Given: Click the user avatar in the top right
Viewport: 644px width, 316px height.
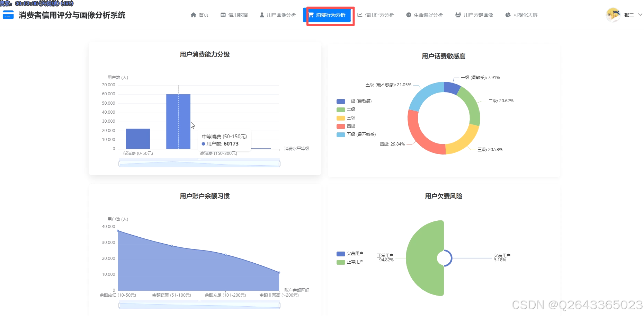Looking at the screenshot, I should 612,15.
